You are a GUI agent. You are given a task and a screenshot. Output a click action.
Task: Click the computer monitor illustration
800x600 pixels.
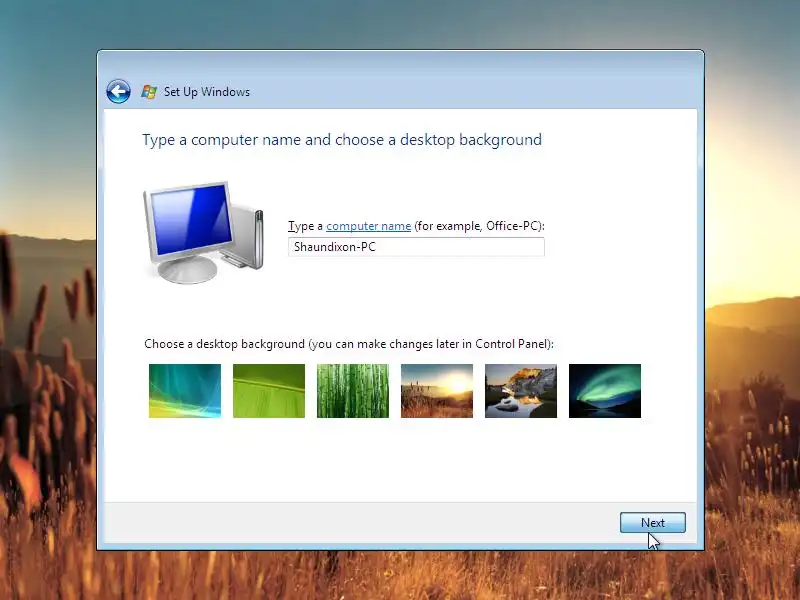pos(204,232)
